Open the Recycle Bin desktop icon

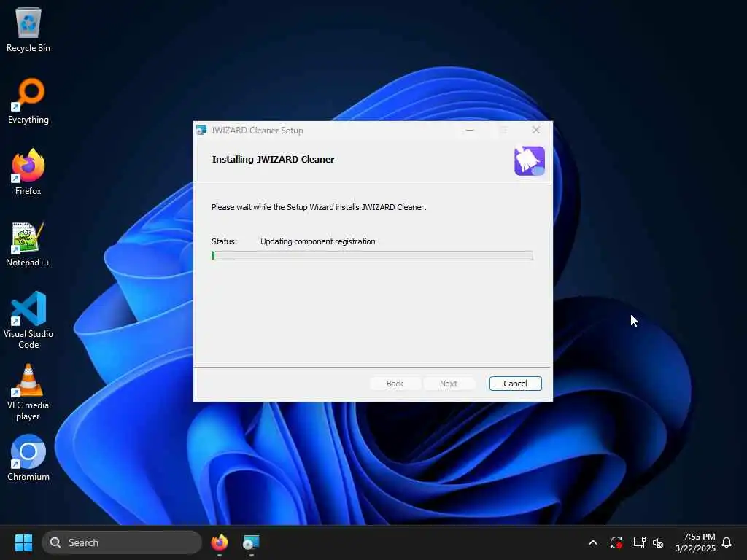[28, 30]
